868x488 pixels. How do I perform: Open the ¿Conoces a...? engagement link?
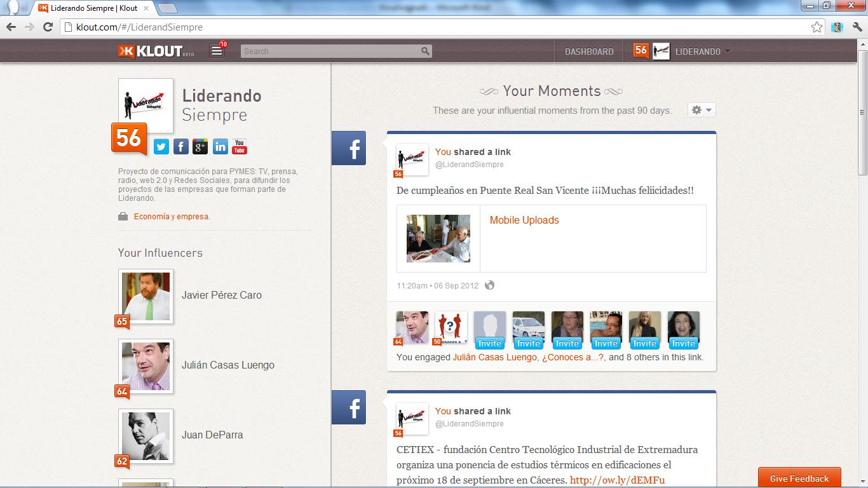click(x=573, y=357)
